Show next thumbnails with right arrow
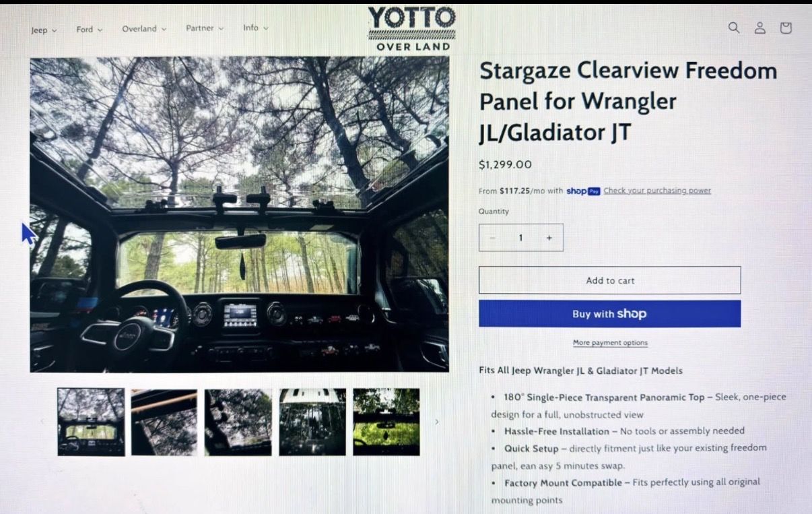This screenshot has width=812, height=514. coord(436,422)
